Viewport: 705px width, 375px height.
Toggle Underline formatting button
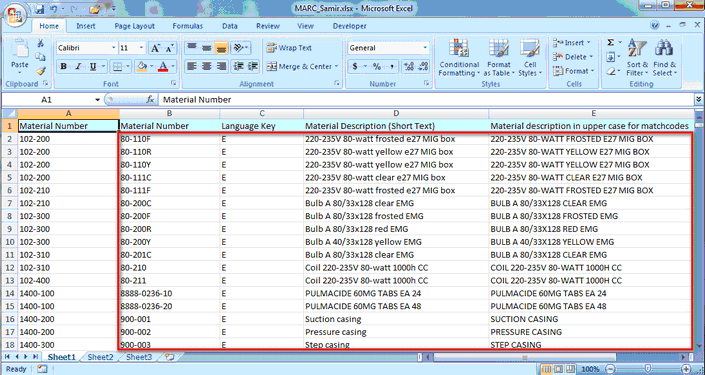pyautogui.click(x=93, y=67)
